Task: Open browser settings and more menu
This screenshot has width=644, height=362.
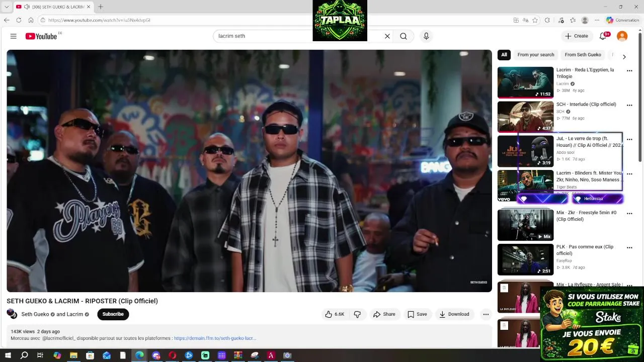Action: click(x=597, y=20)
